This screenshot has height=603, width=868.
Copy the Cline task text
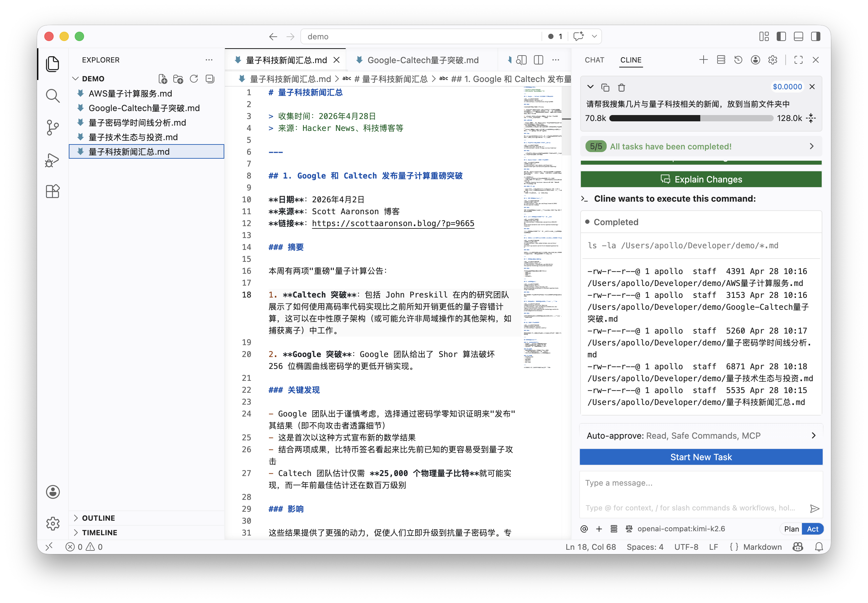click(x=605, y=87)
